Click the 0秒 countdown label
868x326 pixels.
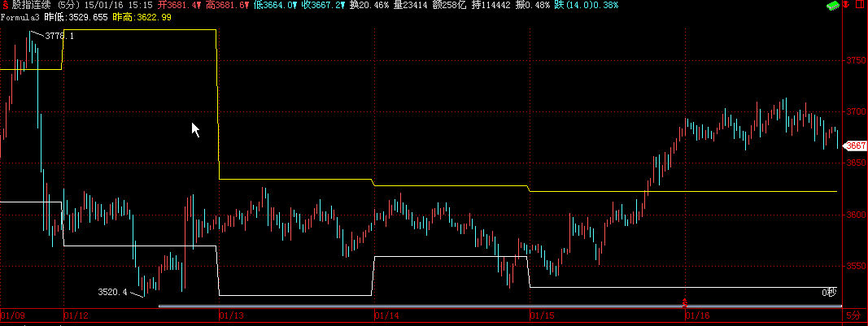(827, 292)
